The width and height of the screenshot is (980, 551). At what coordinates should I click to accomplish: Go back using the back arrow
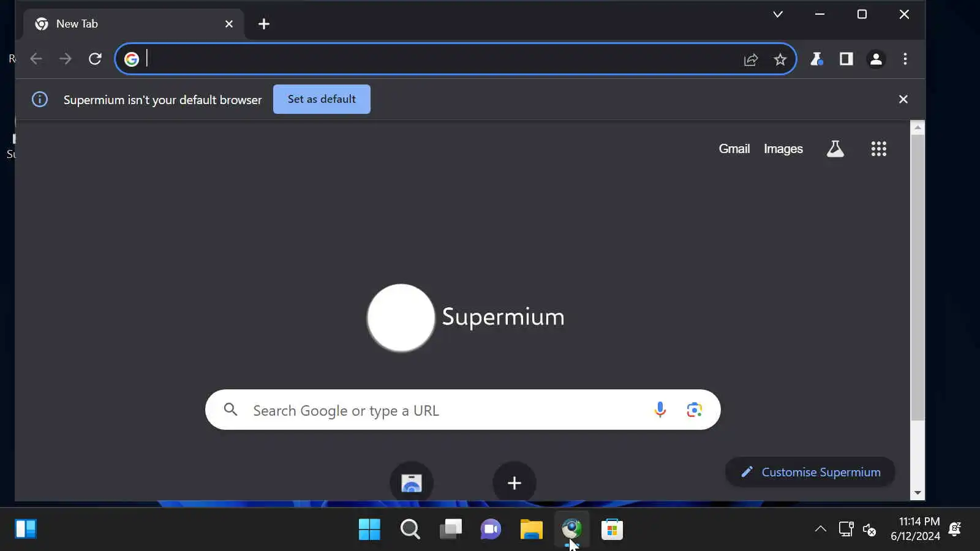click(36, 59)
